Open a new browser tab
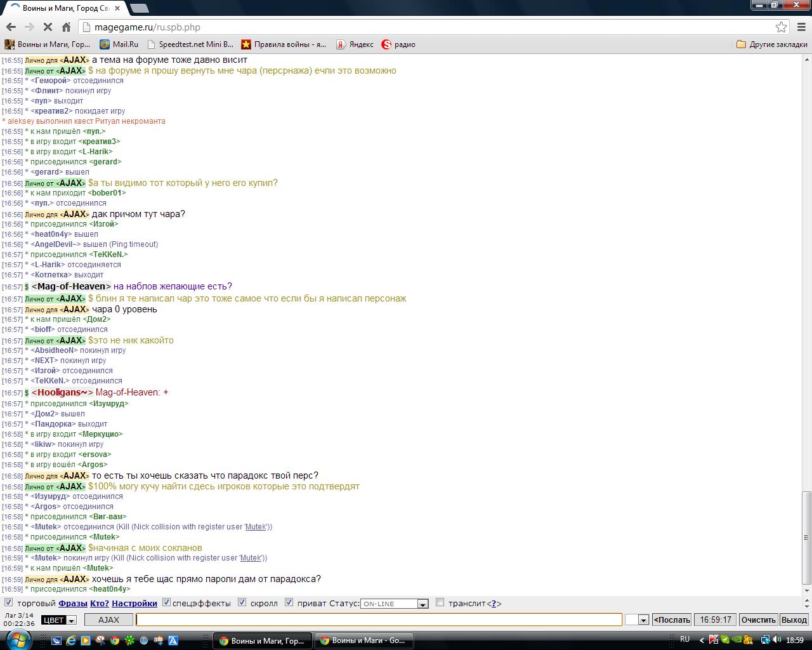Screen dimensions: 812x650 (139, 8)
